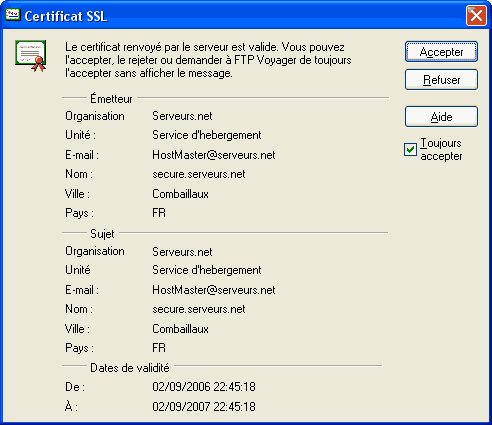Open help with the Aide button

tap(441, 117)
